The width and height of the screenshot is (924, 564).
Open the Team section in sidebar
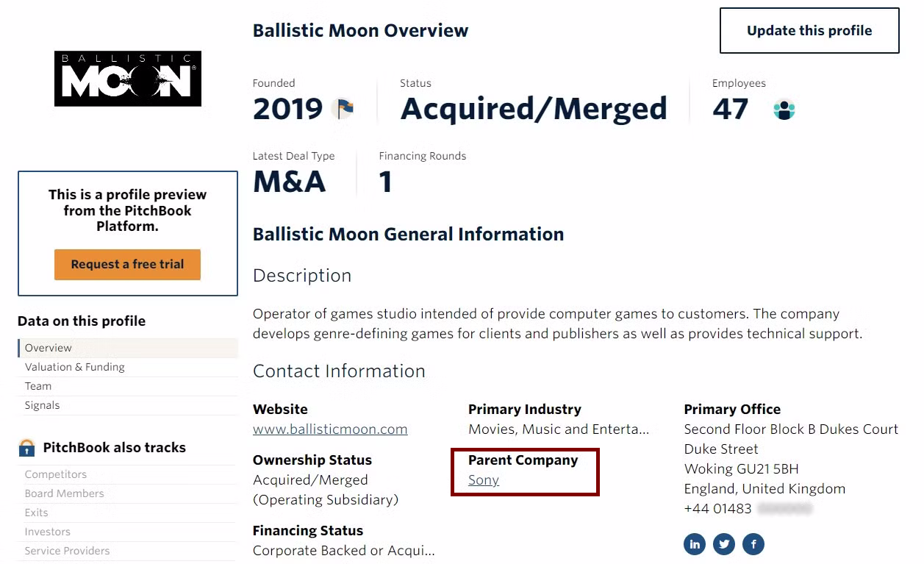(x=38, y=386)
